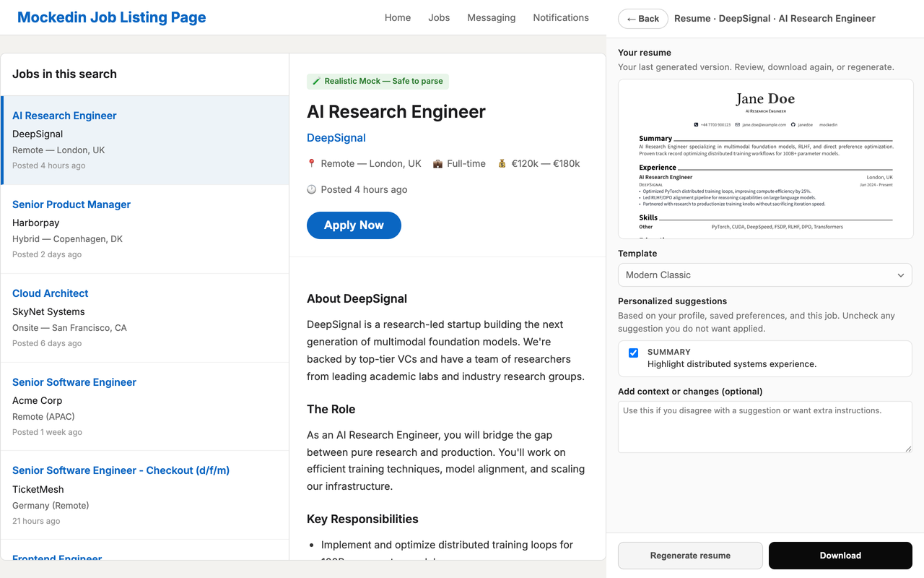This screenshot has width=924, height=578.
Task: Open Senior Software Engineer - Checkout (d/f/m) listing
Action: coord(145,495)
